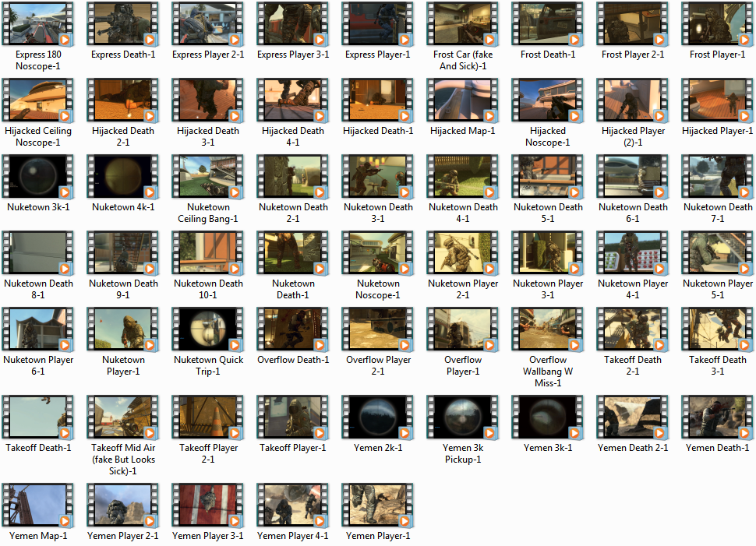This screenshot has width=756, height=546.
Task: Select the Express Player-1 video thumbnail
Action: pos(377,23)
